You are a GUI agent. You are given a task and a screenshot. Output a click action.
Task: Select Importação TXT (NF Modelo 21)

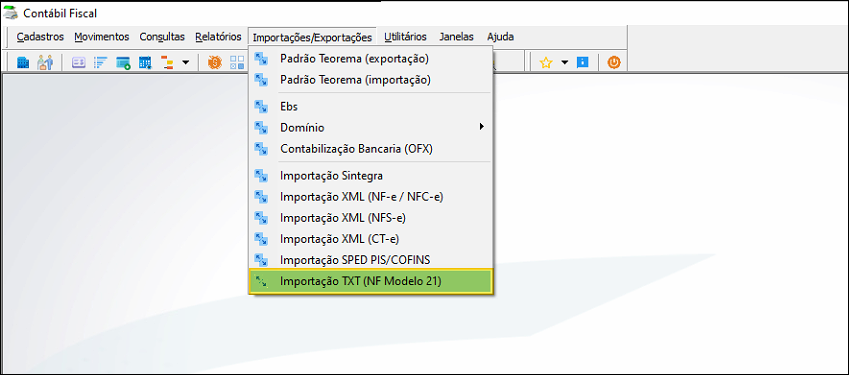371,281
